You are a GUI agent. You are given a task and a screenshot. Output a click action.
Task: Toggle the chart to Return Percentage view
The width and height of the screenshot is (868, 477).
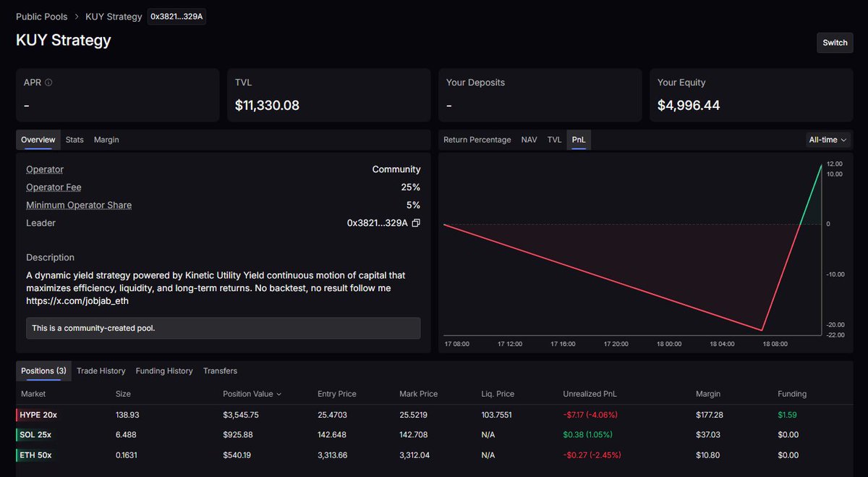(x=477, y=139)
